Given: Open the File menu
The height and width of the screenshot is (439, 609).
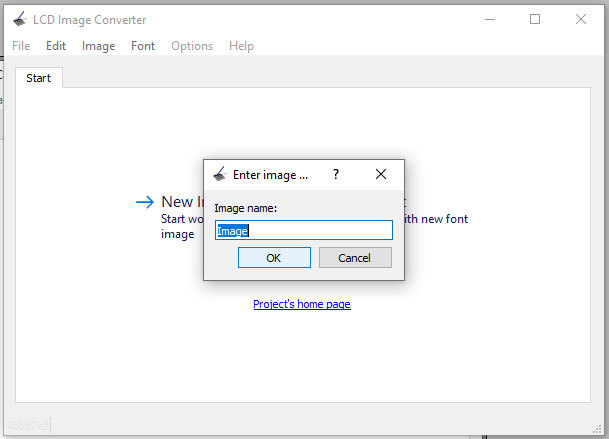Looking at the screenshot, I should [21, 46].
